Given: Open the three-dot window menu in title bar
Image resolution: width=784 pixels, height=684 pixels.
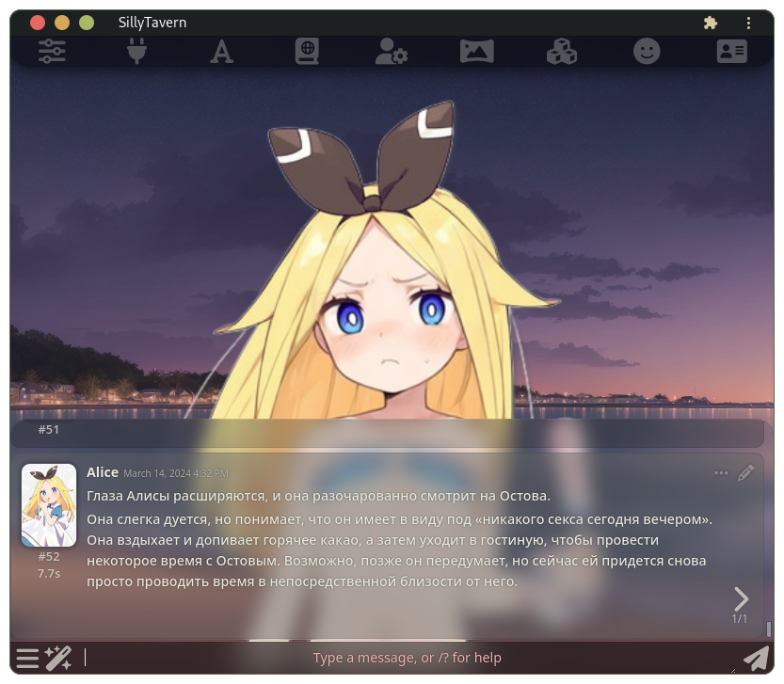Looking at the screenshot, I should 748,23.
